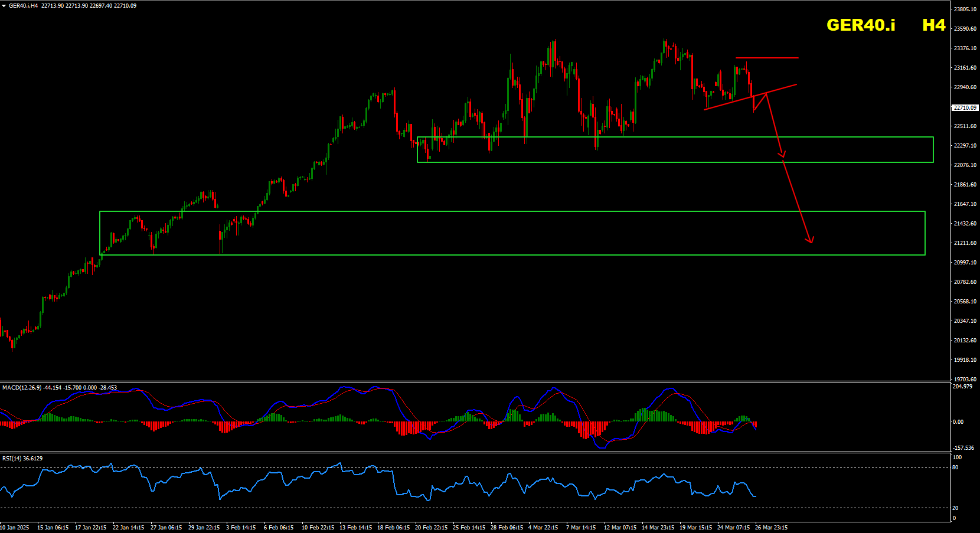Click the 19703.60 price on the scale
The image size is (980, 533).
965,380
